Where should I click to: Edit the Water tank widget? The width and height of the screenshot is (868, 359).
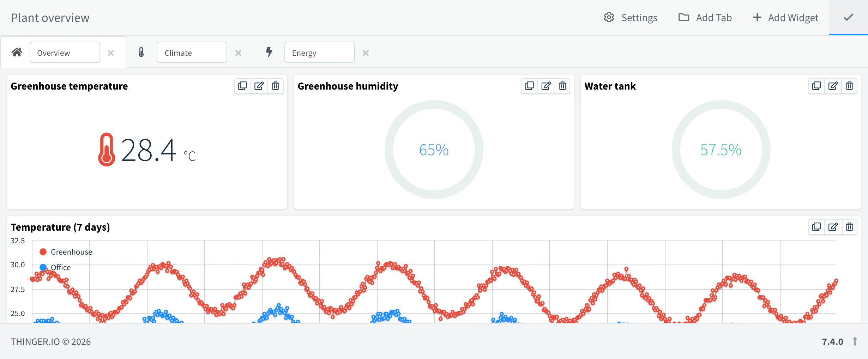tap(833, 86)
